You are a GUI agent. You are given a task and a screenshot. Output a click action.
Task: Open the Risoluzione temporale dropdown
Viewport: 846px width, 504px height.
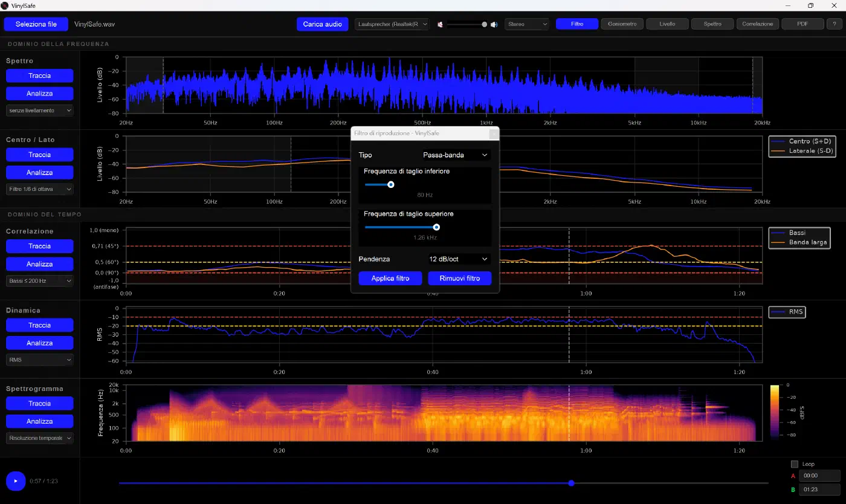click(40, 438)
